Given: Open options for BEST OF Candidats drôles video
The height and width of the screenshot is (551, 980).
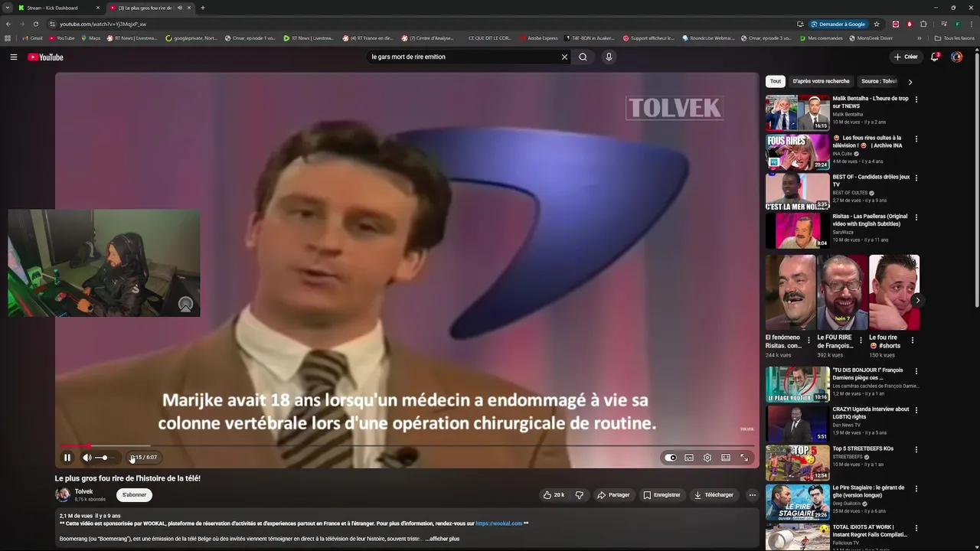Looking at the screenshot, I should tap(916, 178).
